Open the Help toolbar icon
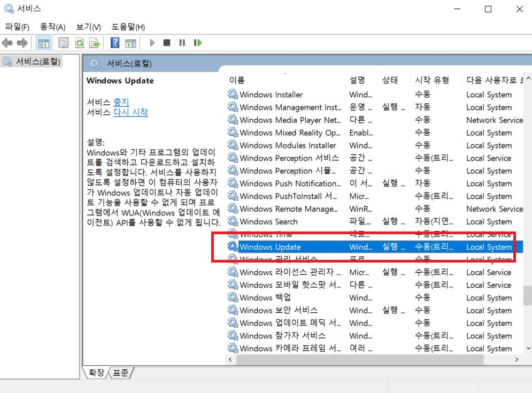The width and height of the screenshot is (532, 393). tap(115, 43)
